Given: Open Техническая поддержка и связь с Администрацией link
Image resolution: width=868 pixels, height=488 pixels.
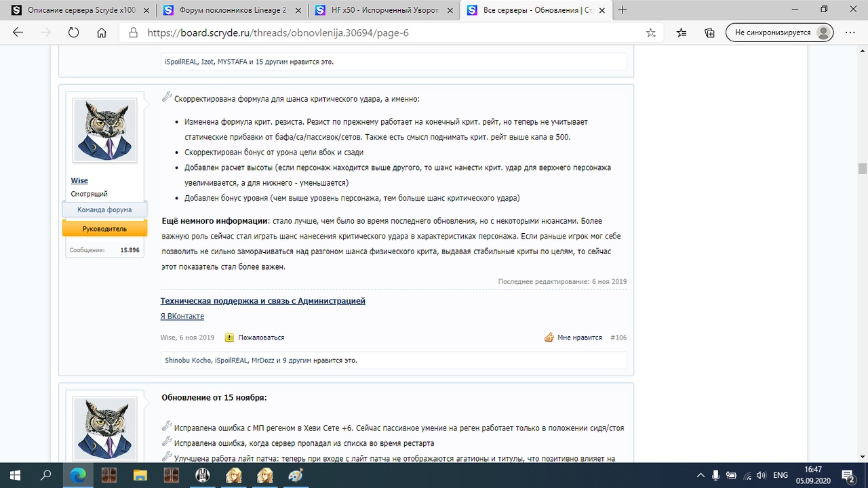Looking at the screenshot, I should (262, 301).
